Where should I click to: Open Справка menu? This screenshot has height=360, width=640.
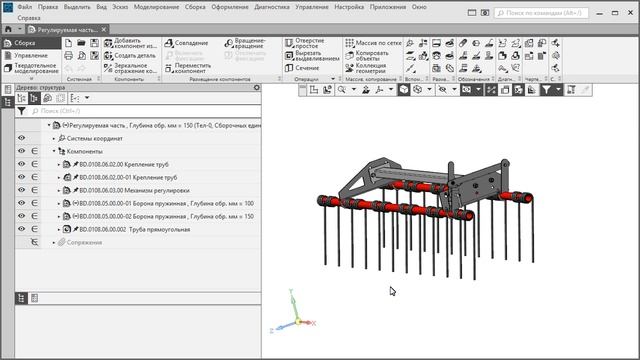(x=29, y=18)
